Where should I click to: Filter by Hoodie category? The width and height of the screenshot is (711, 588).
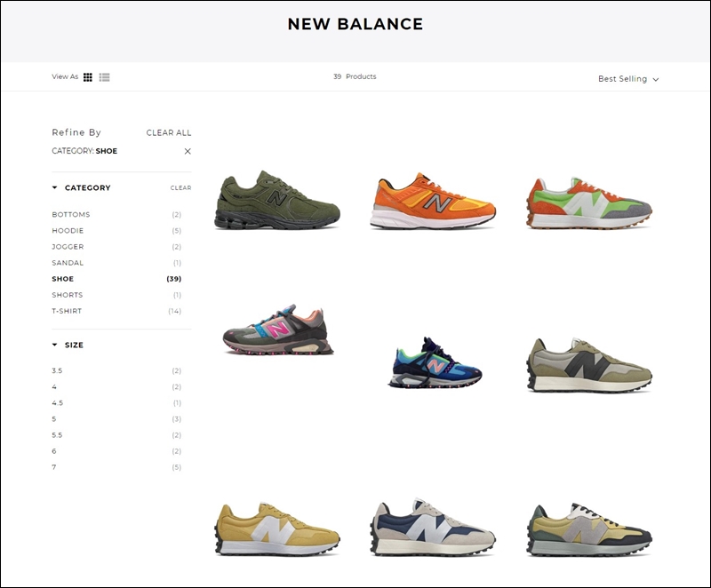(68, 231)
